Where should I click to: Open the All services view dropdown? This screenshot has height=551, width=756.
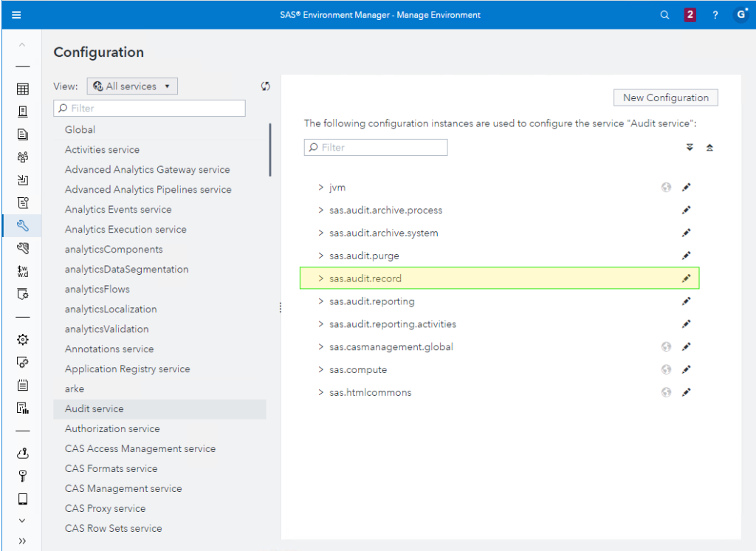point(132,86)
